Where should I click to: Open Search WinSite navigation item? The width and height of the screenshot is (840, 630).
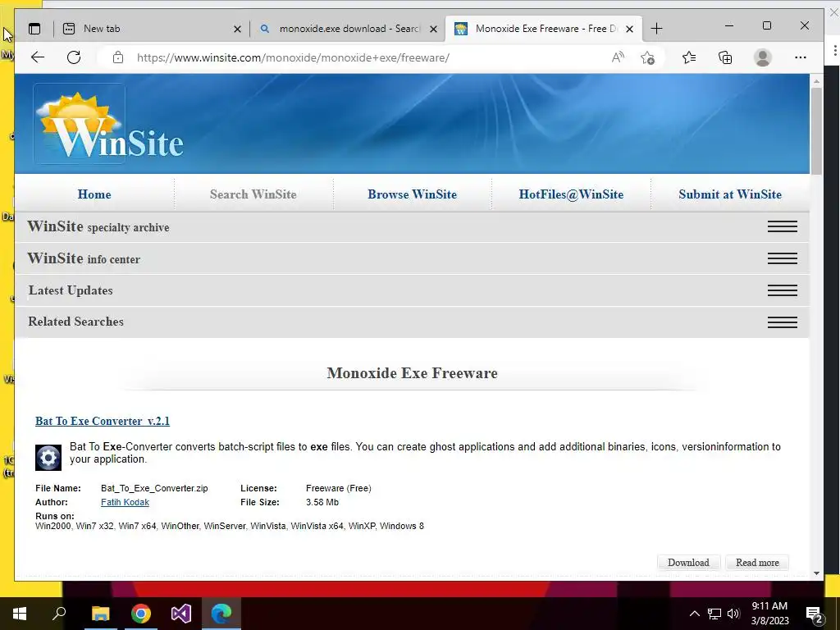point(253,194)
